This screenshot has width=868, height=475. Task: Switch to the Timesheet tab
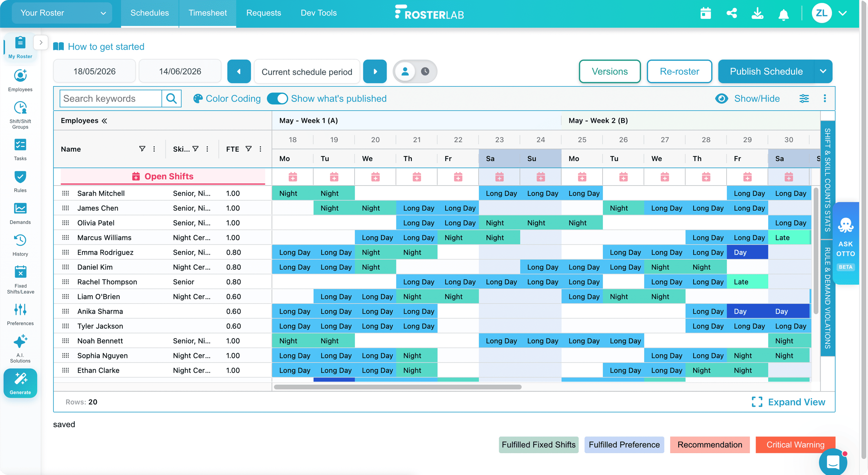(207, 13)
